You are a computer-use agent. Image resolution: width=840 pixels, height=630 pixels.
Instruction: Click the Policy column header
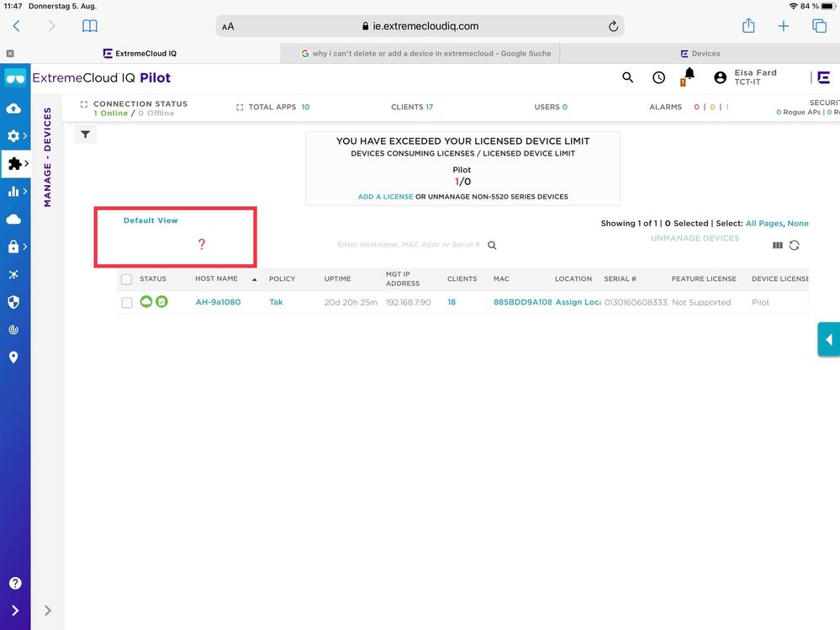pyautogui.click(x=282, y=279)
